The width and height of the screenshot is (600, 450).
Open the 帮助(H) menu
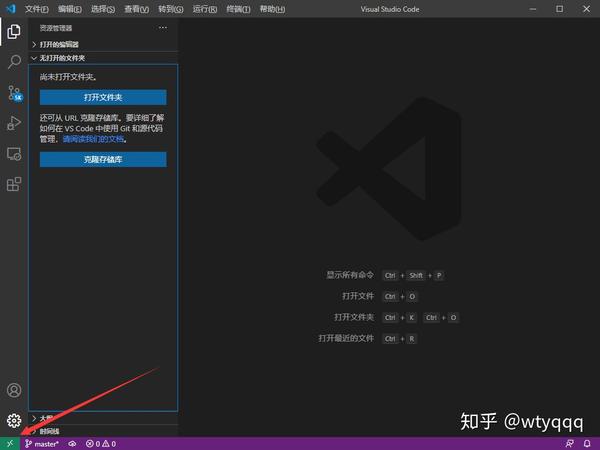click(272, 9)
